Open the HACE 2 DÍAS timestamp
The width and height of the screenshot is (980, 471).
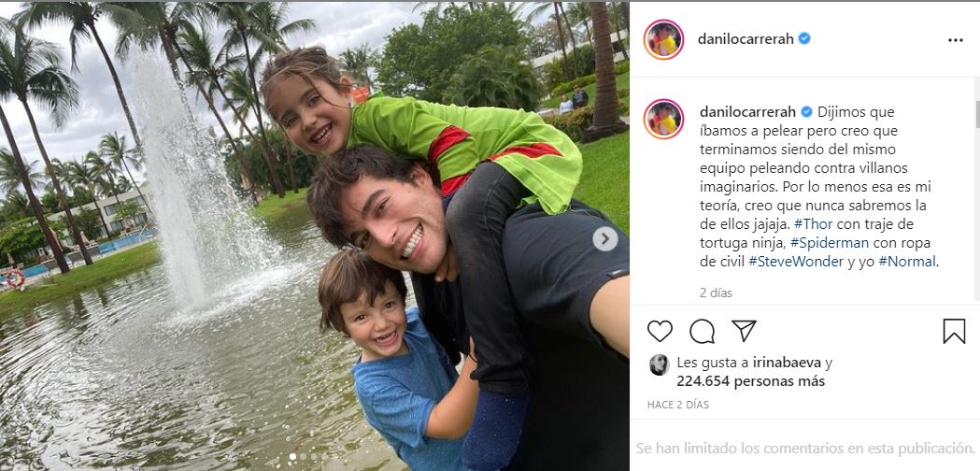point(677,405)
